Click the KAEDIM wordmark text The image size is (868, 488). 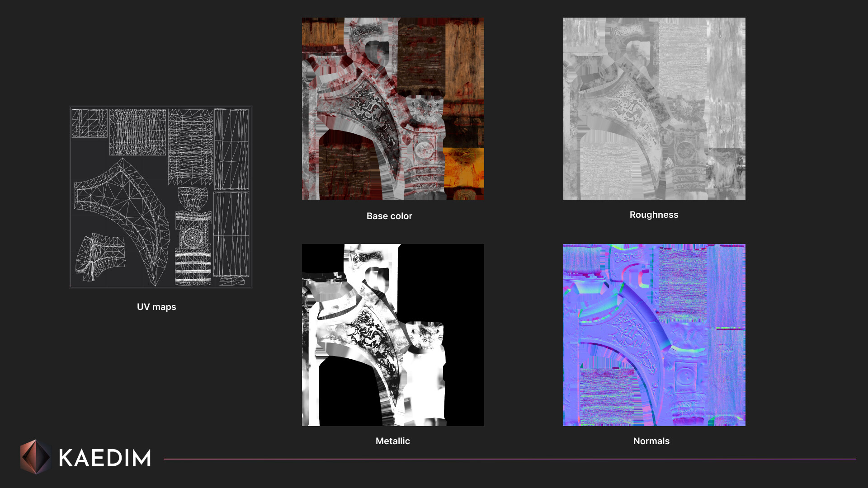tap(104, 458)
